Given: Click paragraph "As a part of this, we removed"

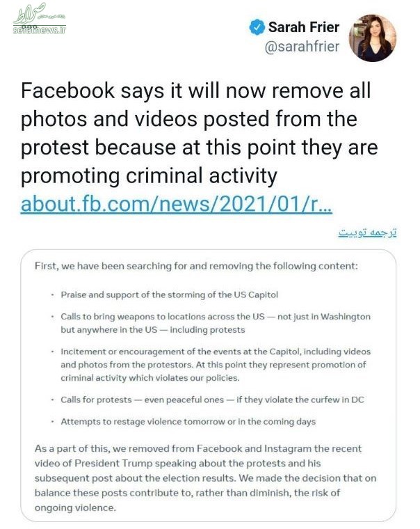Looking at the screenshot, I should [x=205, y=478].
